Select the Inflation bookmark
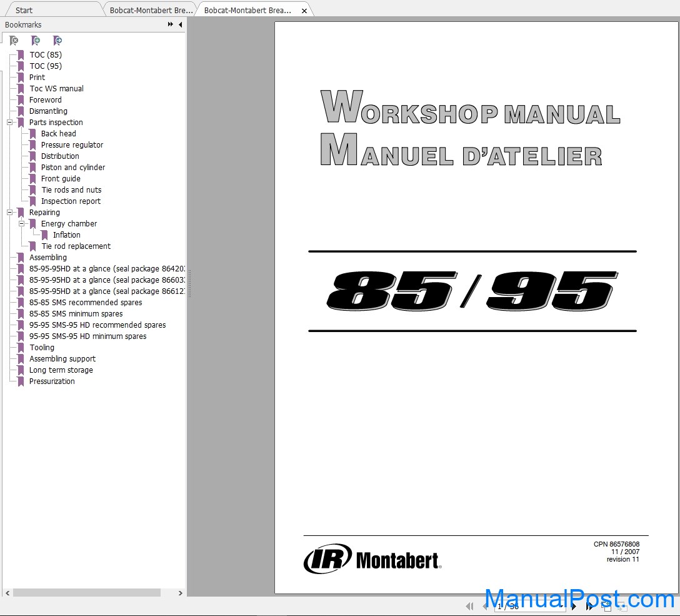The height and width of the screenshot is (616, 680). [x=66, y=235]
